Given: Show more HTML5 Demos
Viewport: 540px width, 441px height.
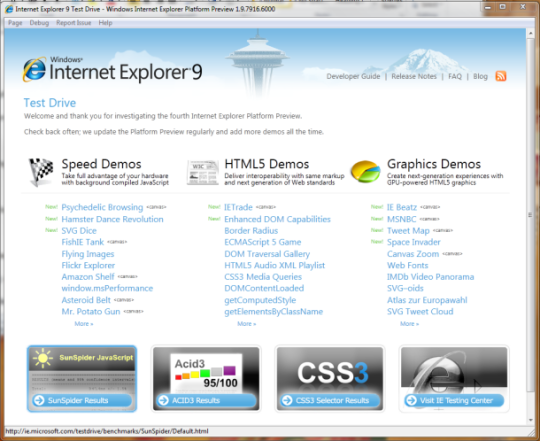Looking at the screenshot, I should 247,324.
